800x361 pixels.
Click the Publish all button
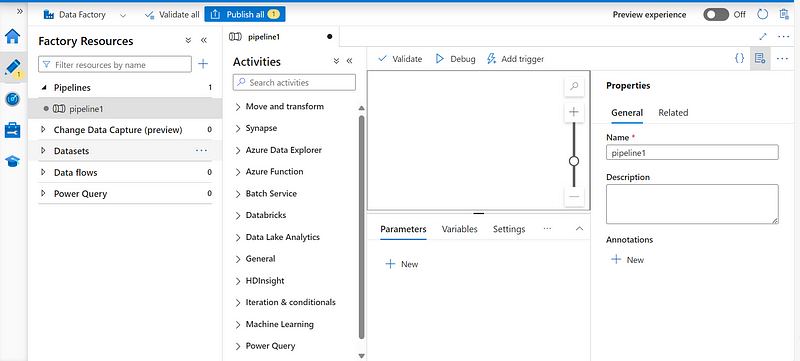click(x=245, y=14)
